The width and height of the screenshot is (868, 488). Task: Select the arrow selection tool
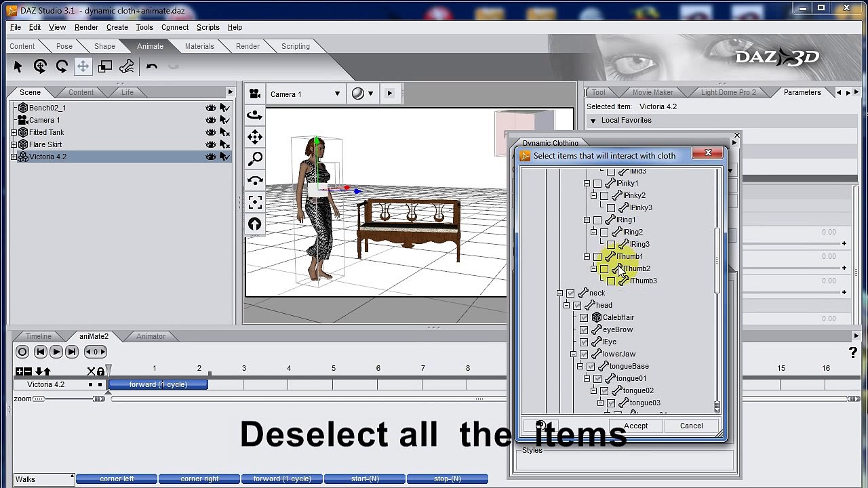(x=18, y=66)
